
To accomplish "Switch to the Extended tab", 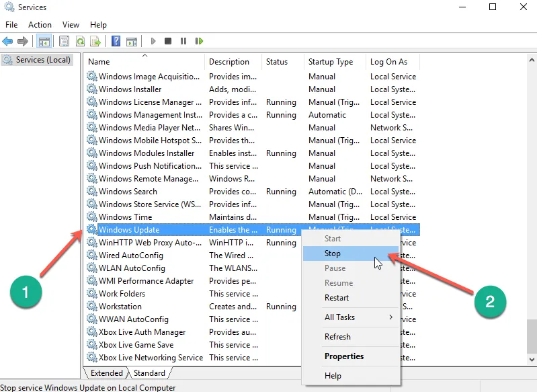I will 107,373.
